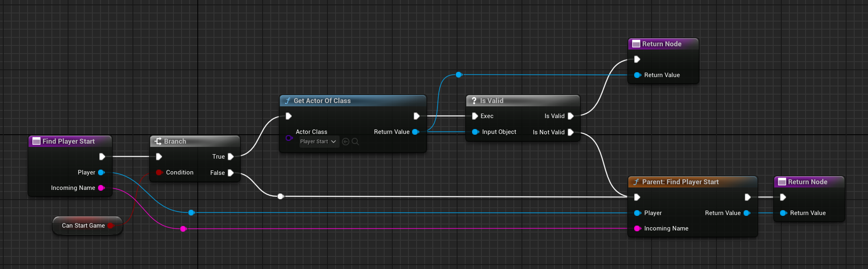Click Incoming Name output pin on Find Player Start
This screenshot has width=868, height=269.
(101, 188)
